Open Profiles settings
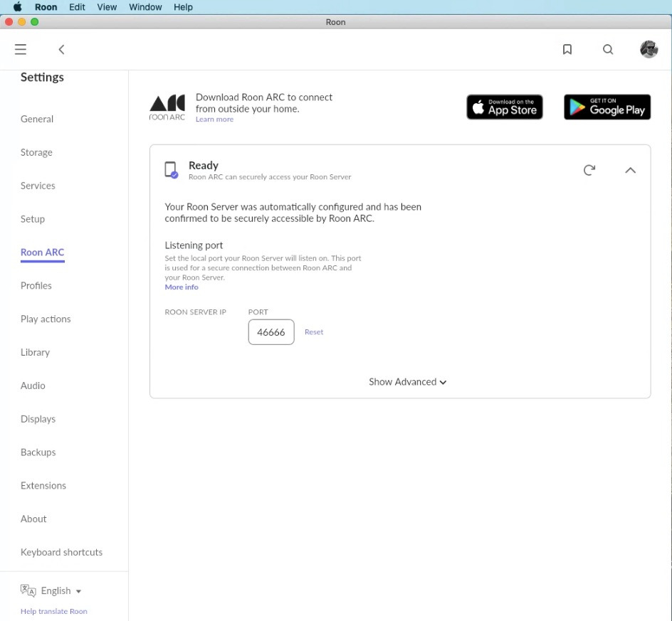Image resolution: width=672 pixels, height=621 pixels. [36, 286]
